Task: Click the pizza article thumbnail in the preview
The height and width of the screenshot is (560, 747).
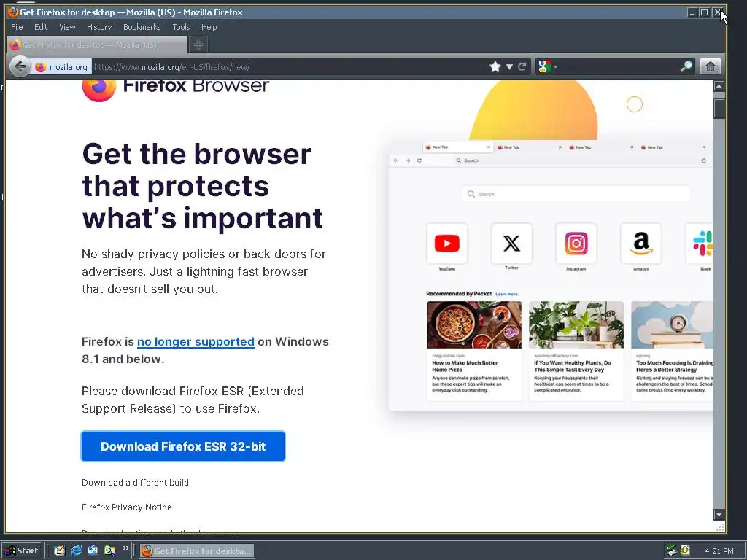Action: coord(474,324)
